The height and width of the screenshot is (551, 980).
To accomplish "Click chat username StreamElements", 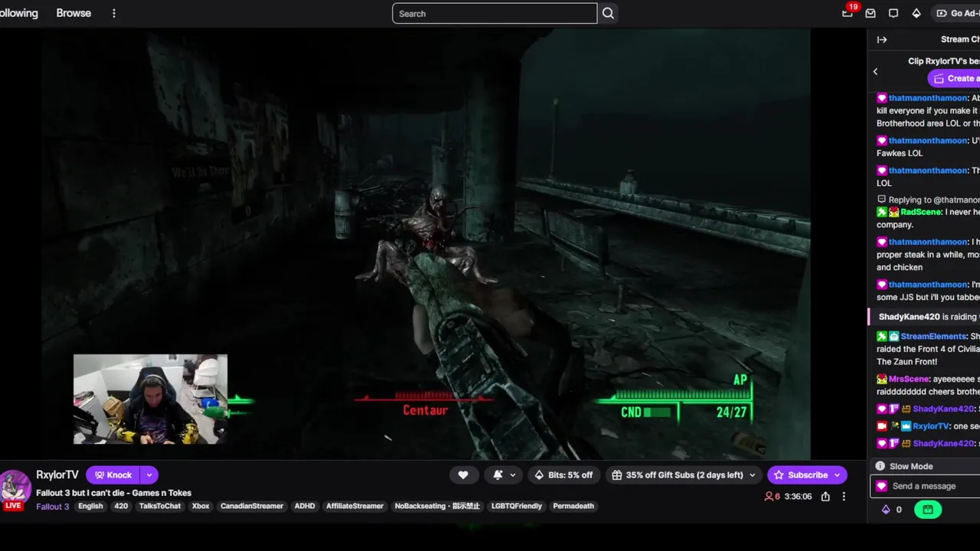I will 933,336.
